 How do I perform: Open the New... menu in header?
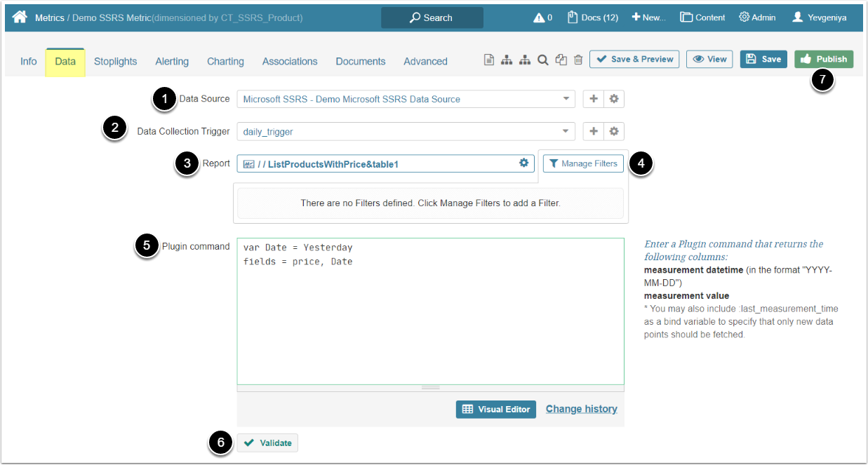coord(648,18)
